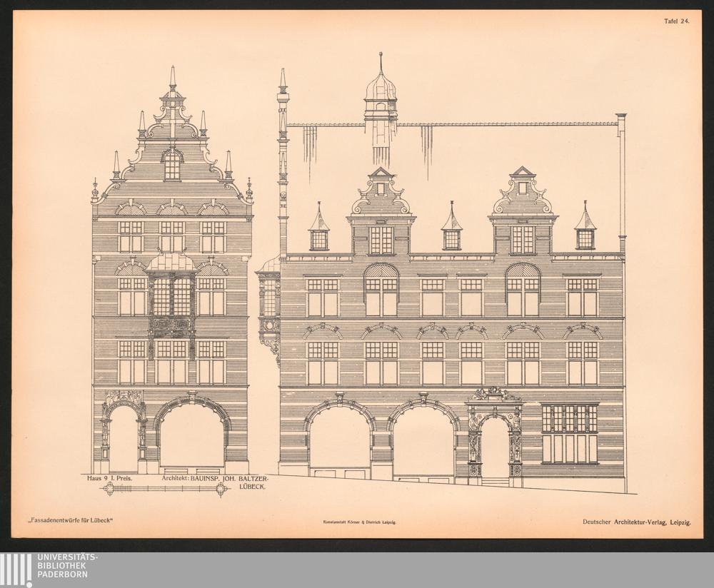Click the scale bar below the left facade

[x=166, y=489]
